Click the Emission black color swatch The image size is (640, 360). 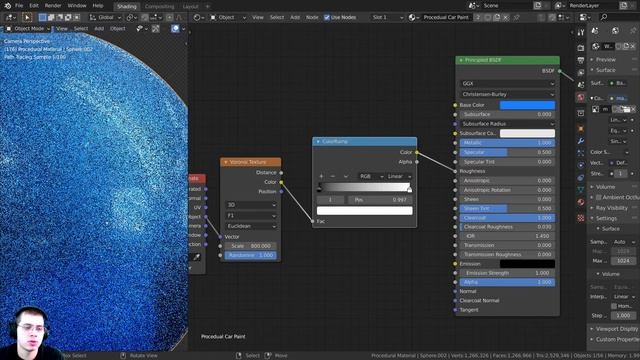coord(527,264)
